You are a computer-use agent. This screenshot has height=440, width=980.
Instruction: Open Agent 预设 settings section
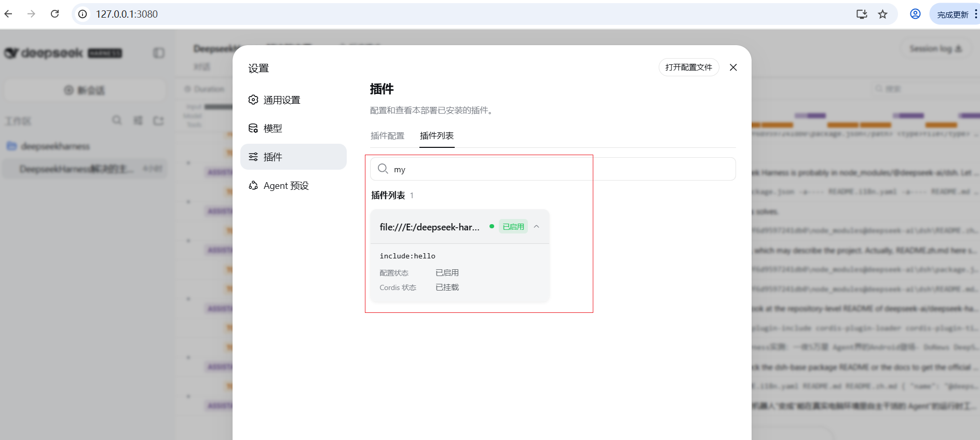coord(293,186)
